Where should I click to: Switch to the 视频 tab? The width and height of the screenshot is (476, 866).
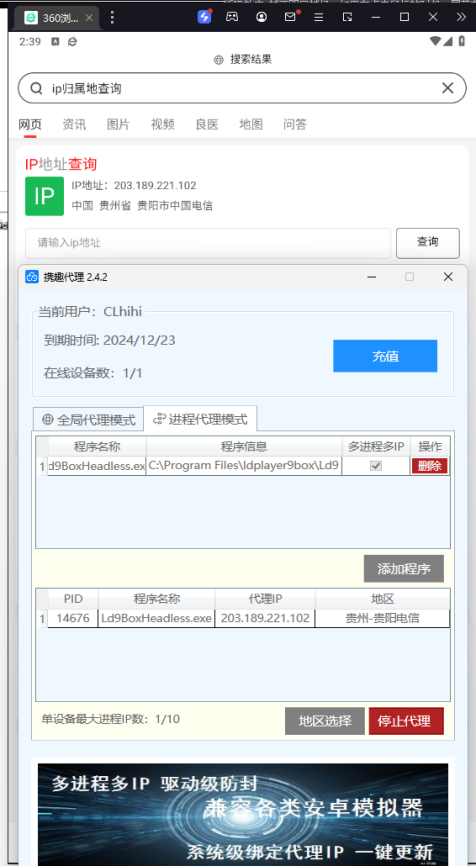point(162,124)
